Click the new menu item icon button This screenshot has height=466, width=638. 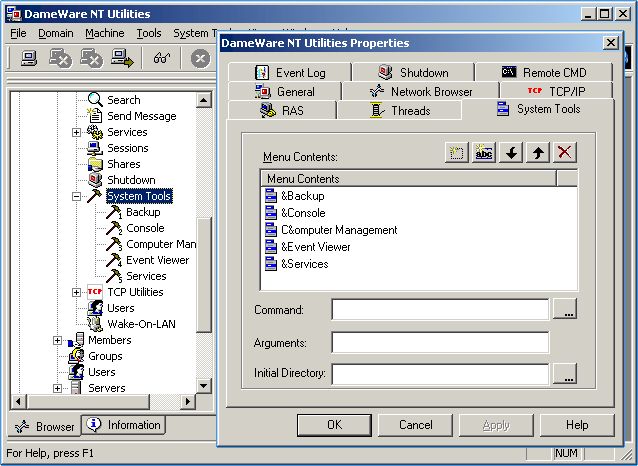tap(457, 153)
